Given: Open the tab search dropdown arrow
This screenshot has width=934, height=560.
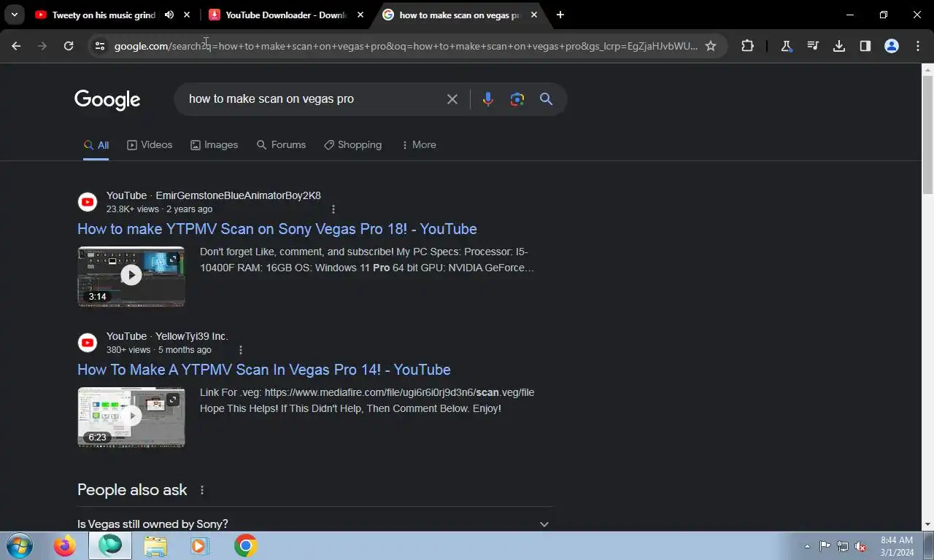Looking at the screenshot, I should pyautogui.click(x=14, y=15).
